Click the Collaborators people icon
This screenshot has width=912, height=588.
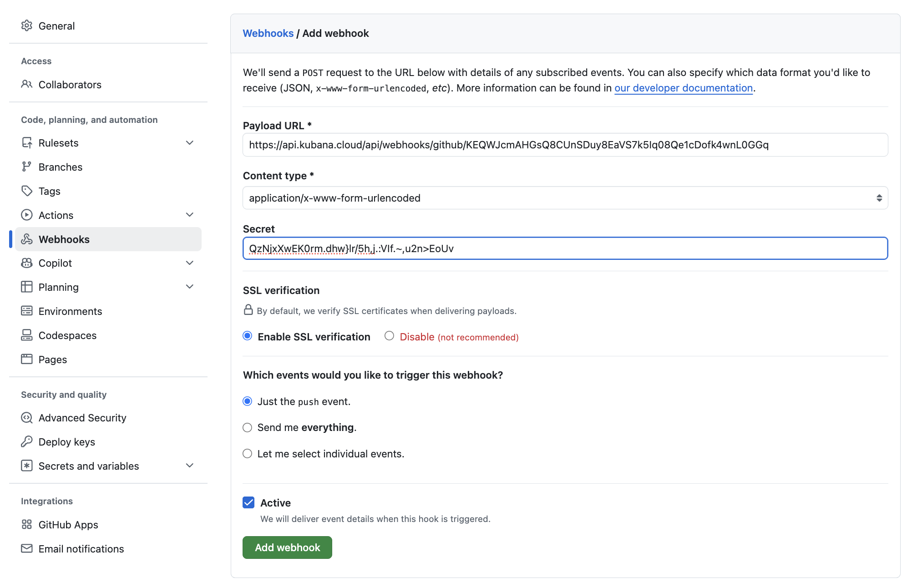[x=27, y=85]
